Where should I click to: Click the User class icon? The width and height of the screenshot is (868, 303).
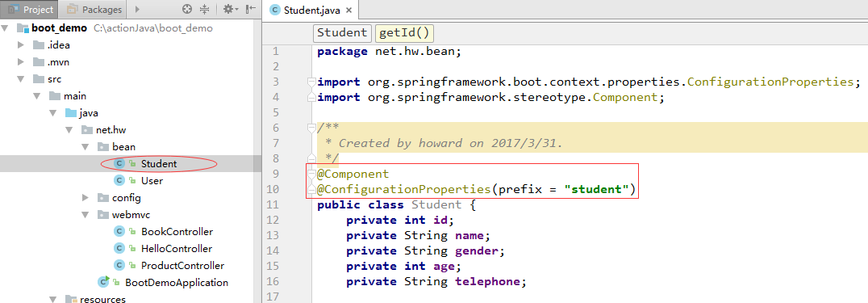point(119,180)
